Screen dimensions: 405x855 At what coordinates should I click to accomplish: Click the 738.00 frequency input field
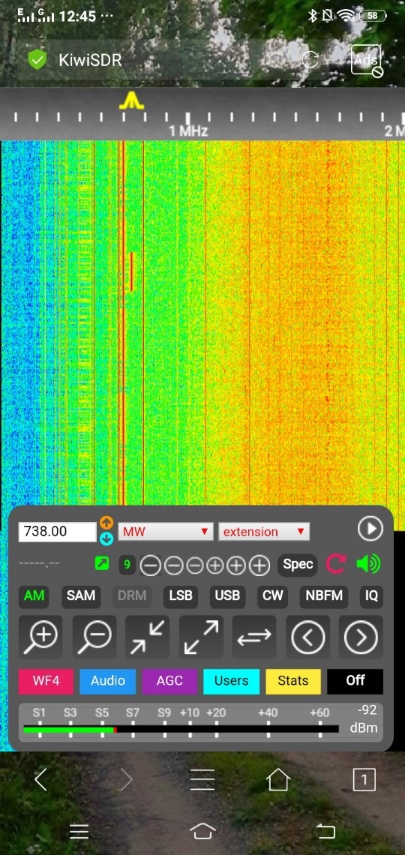tap(58, 532)
